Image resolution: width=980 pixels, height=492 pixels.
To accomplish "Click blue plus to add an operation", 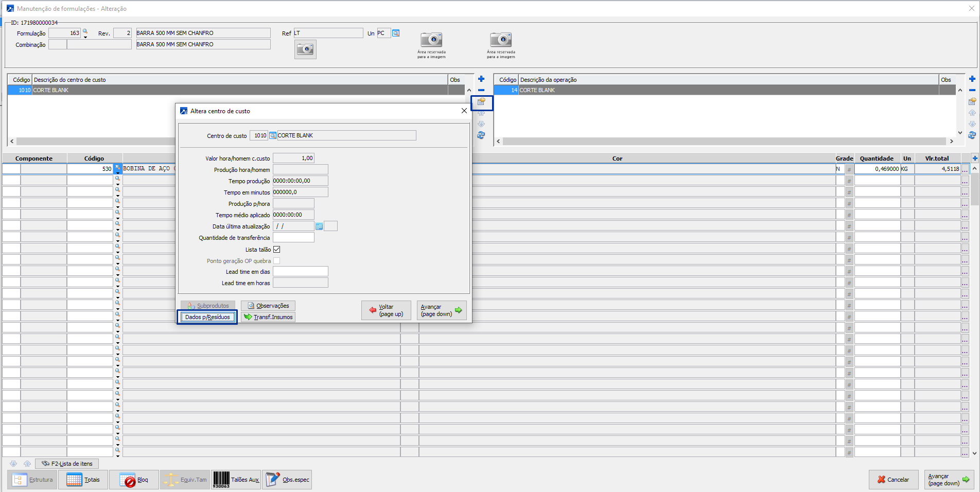I will tap(972, 79).
